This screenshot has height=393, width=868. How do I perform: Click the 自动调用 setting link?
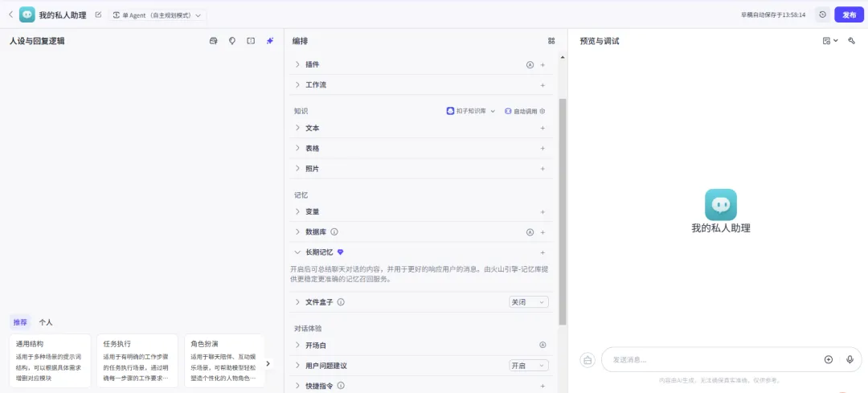pyautogui.click(x=521, y=111)
